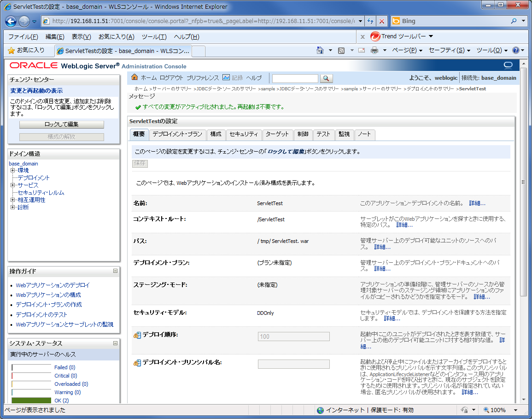This screenshot has width=532, height=419.
Task: Click the Print icon in command bar
Action: click(374, 50)
